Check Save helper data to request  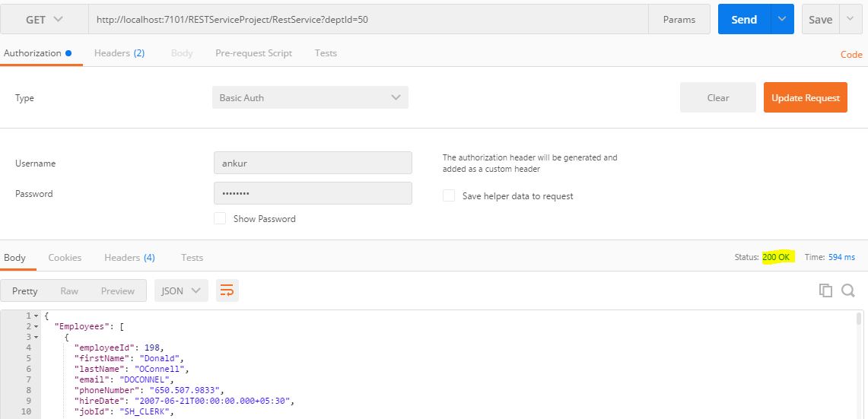coord(449,196)
